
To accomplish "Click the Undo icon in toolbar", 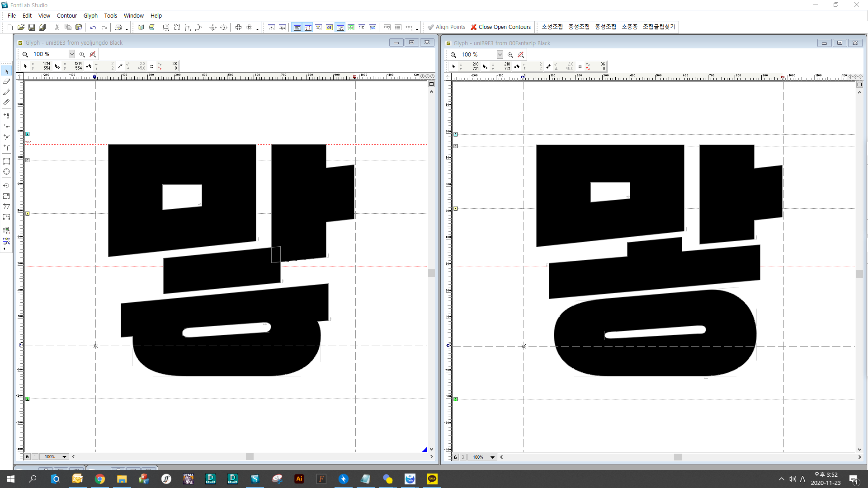I will point(93,28).
